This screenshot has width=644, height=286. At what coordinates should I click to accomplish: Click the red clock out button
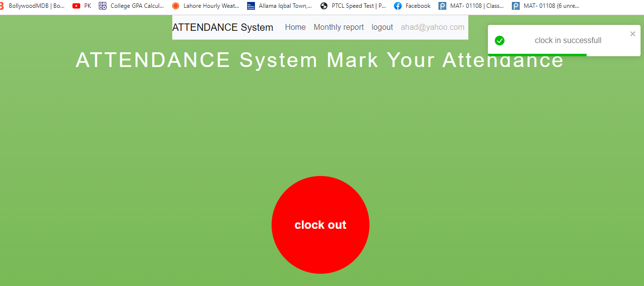[321, 225]
